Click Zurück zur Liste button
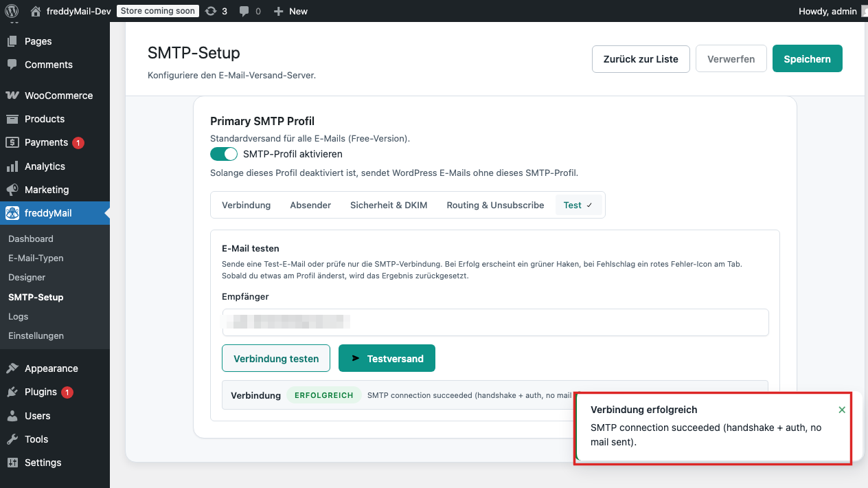The height and width of the screenshot is (488, 868). 641,59
